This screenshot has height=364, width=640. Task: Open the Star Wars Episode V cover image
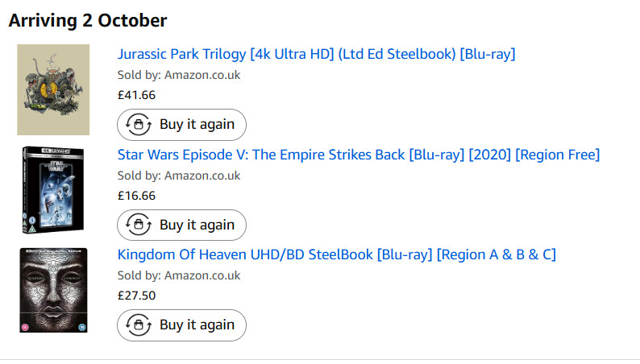pos(53,190)
